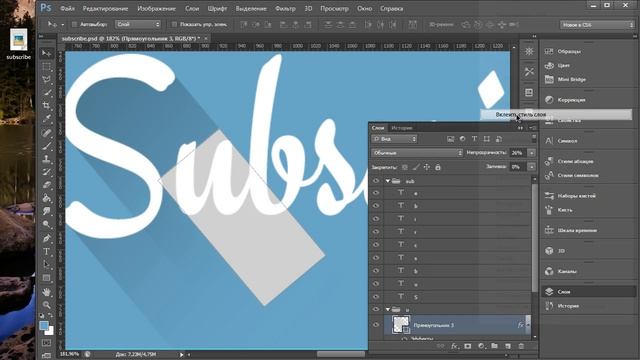Open the Шкала времени panel
This screenshot has height=360, width=640.
pyautogui.click(x=577, y=230)
